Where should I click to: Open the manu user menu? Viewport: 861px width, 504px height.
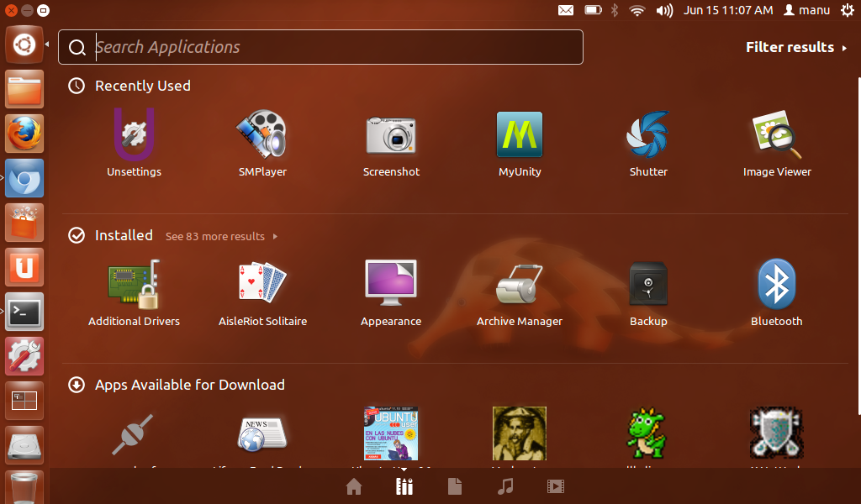tap(807, 10)
